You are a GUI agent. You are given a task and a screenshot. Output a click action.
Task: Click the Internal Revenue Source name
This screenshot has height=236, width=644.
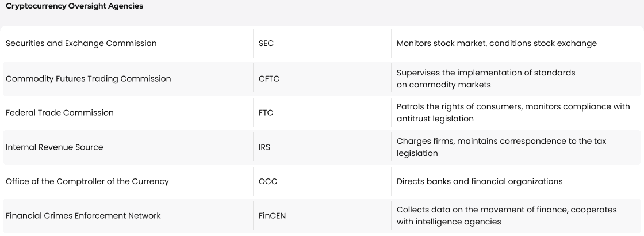point(54,147)
